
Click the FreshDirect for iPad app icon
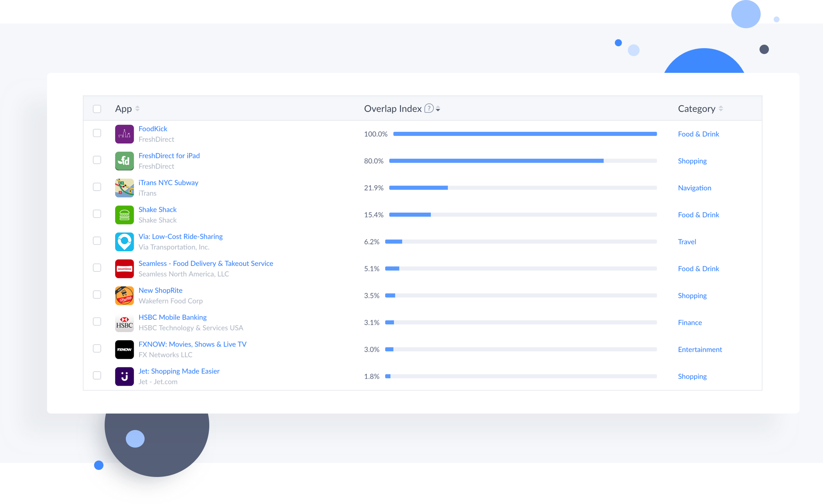click(x=124, y=161)
